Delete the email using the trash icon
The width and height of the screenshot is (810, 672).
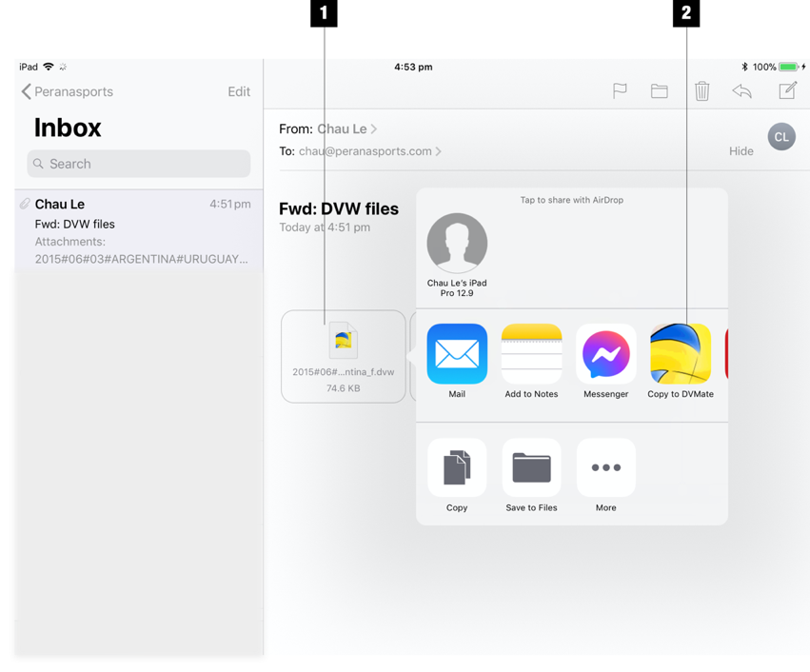click(701, 91)
